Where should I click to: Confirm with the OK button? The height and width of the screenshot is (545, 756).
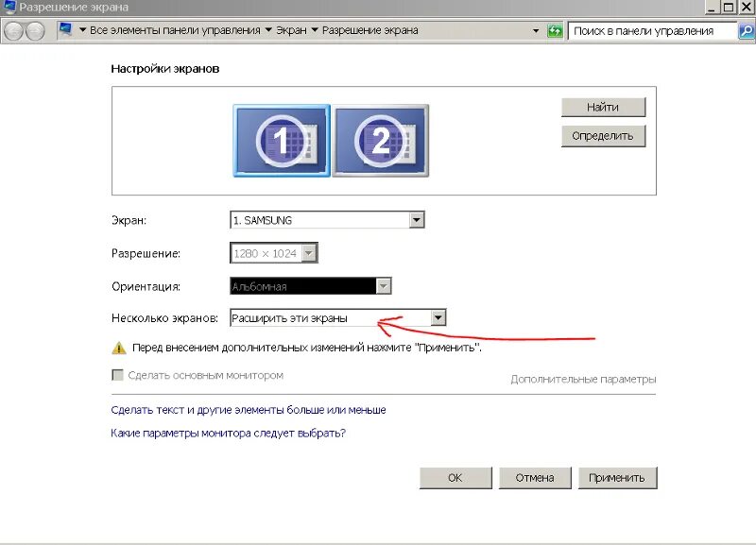(x=455, y=478)
